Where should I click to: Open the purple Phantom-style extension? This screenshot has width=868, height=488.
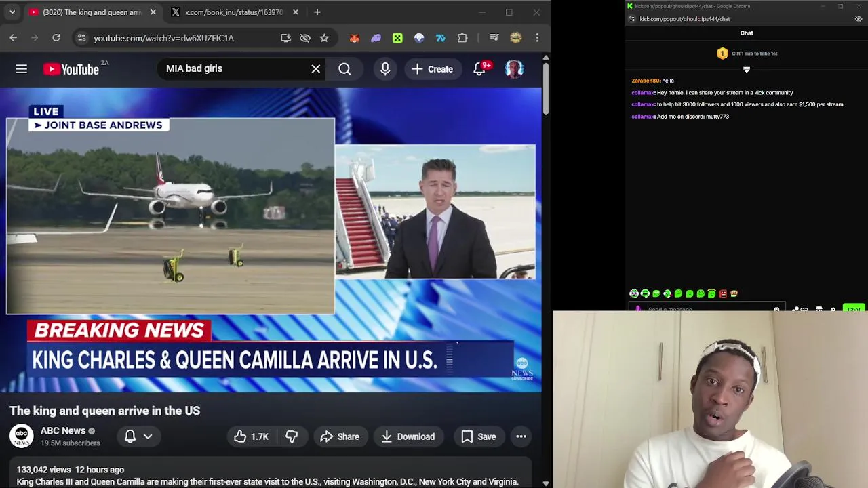(376, 38)
